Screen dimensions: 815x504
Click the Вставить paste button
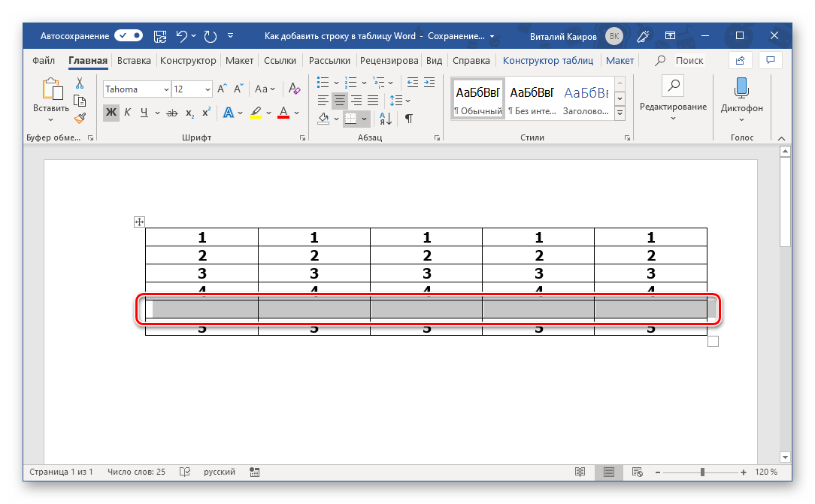51,100
